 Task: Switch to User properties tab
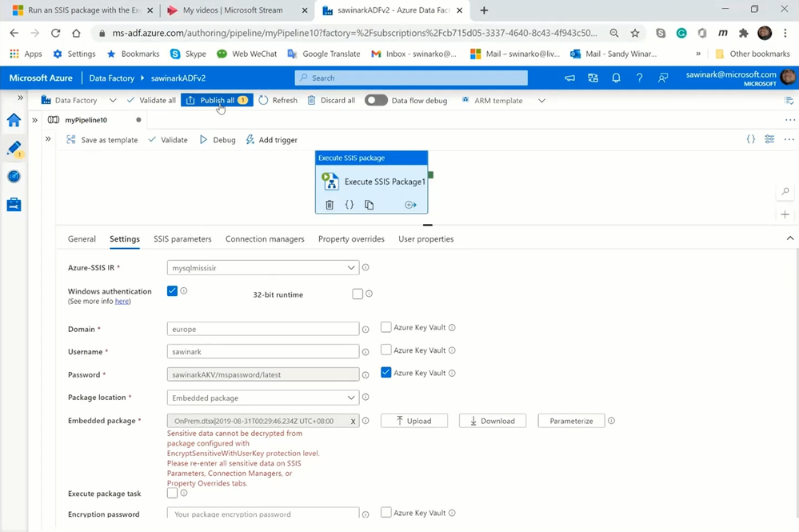click(426, 239)
